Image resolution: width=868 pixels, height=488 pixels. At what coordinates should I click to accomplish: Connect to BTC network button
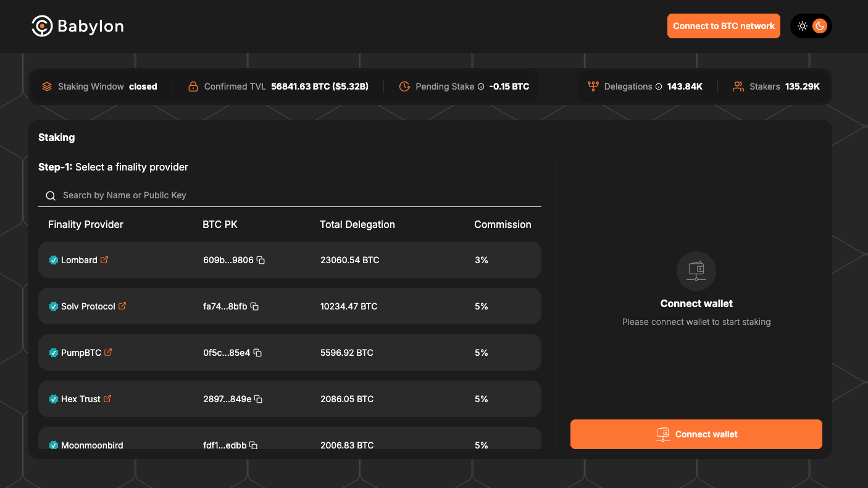724,26
